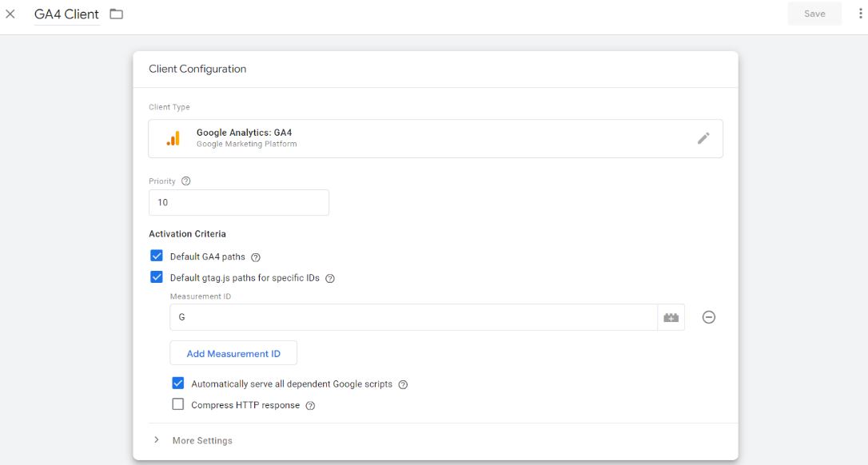Disable Default gtag.js paths for specific IDs

click(155, 277)
